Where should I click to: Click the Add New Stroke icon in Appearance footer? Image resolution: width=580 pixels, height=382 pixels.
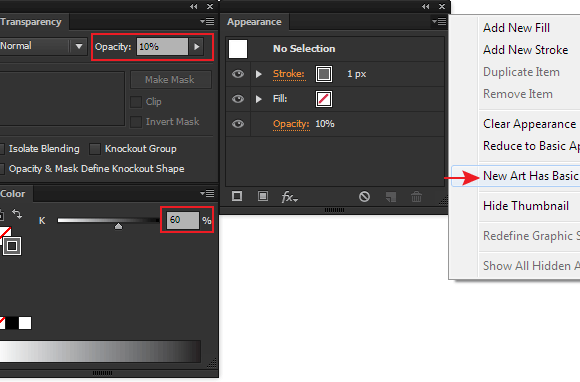coord(237,196)
